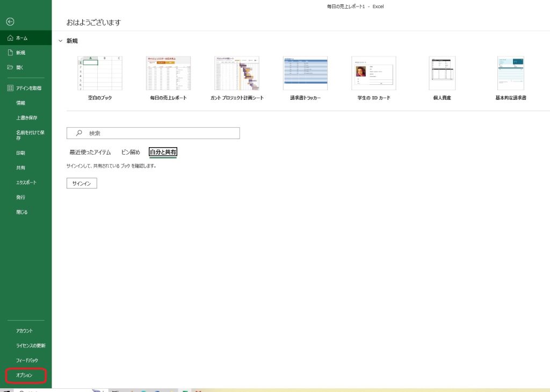Open the アカウント page
The image size is (550, 392).
point(24,331)
